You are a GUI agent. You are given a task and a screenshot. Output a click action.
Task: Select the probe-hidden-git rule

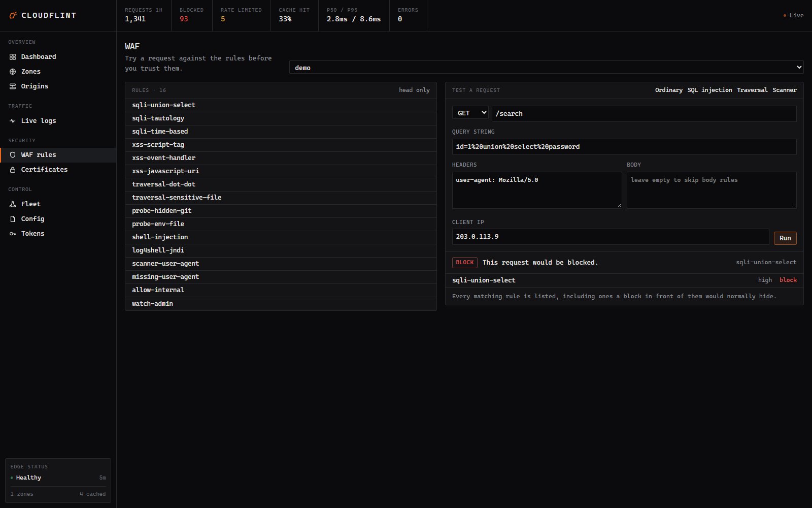[x=281, y=211]
